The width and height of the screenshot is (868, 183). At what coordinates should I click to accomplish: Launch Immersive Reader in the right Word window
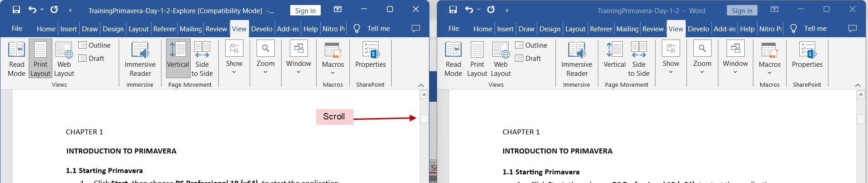(x=577, y=59)
